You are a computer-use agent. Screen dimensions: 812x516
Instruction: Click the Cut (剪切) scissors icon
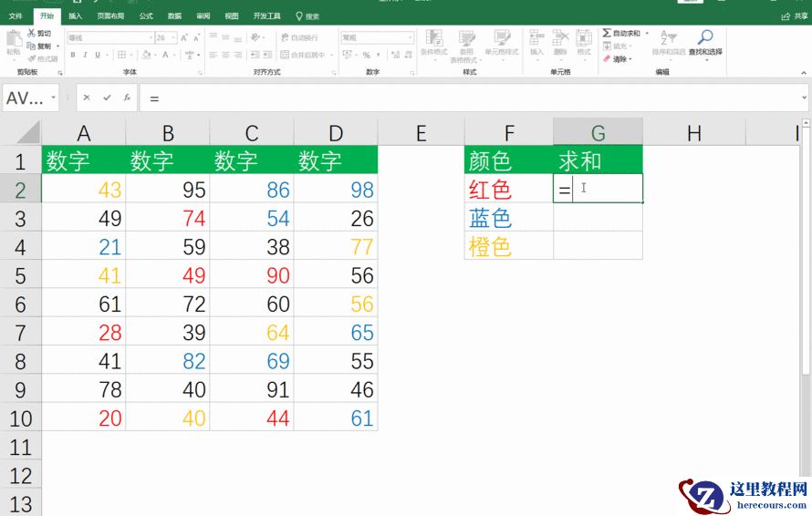pos(32,33)
